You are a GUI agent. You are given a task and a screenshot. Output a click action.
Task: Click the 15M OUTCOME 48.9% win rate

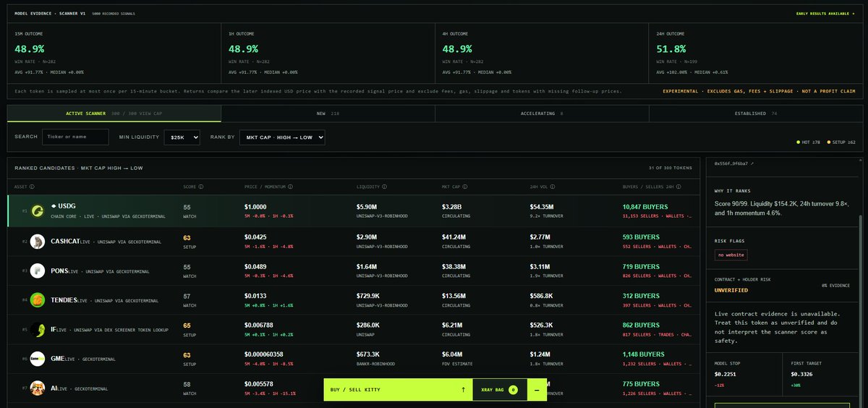pyautogui.click(x=30, y=48)
